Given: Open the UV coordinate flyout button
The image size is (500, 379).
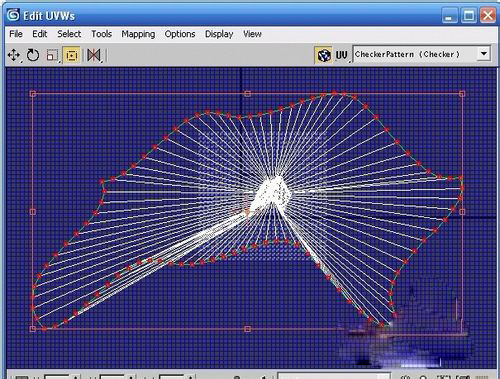Looking at the screenshot, I should (342, 55).
